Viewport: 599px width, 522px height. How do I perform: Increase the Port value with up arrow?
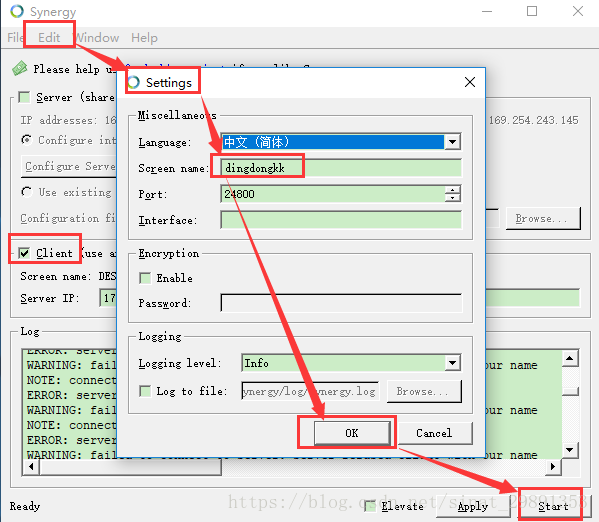(x=452, y=190)
